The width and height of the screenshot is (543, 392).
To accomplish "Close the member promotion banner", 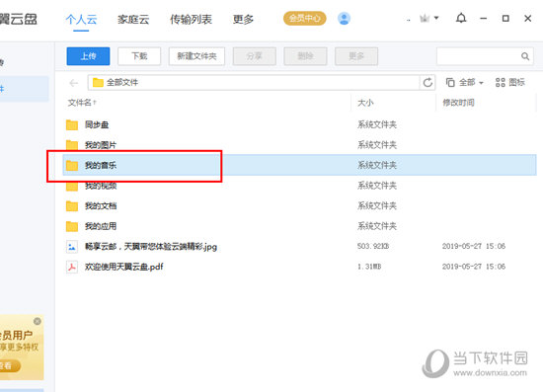I will [38, 321].
